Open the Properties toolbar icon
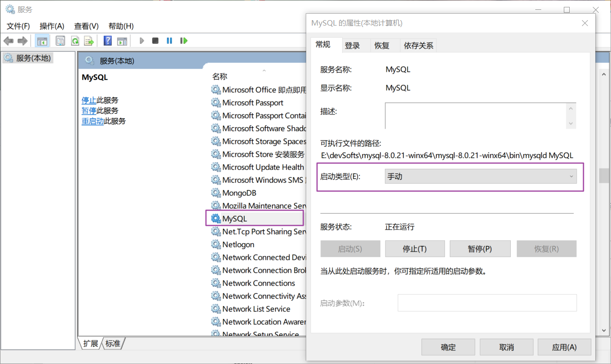Viewport: 611px width, 364px height. coord(60,41)
